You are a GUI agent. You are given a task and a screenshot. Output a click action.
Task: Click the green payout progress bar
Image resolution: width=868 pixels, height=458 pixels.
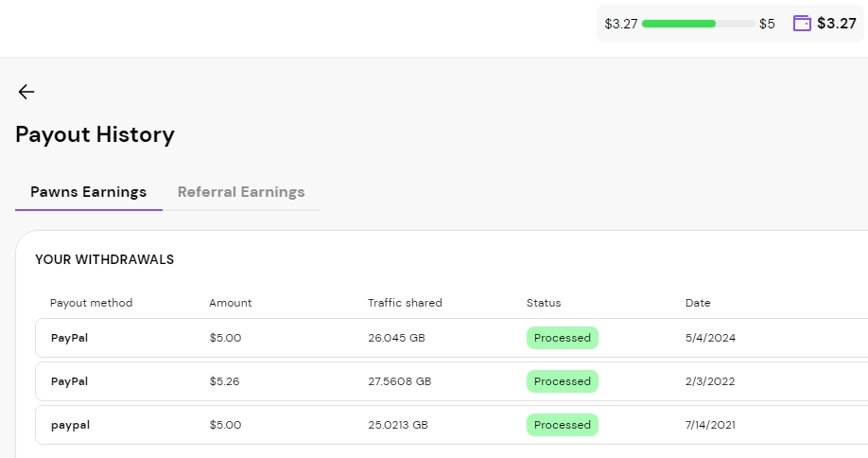[698, 24]
